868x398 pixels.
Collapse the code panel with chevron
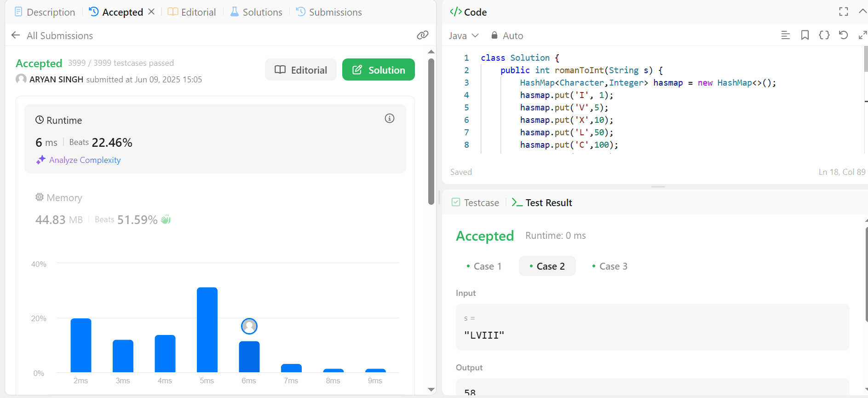point(862,12)
